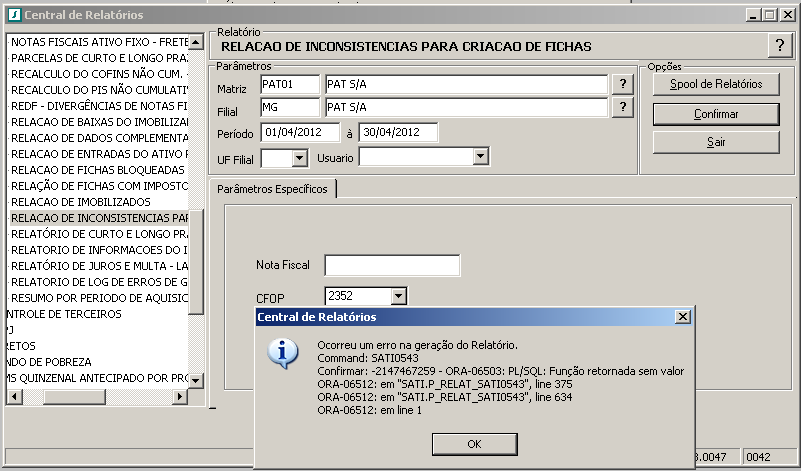Click the Matriz code field PAT01
Screen dimensions: 801x471
coord(288,85)
